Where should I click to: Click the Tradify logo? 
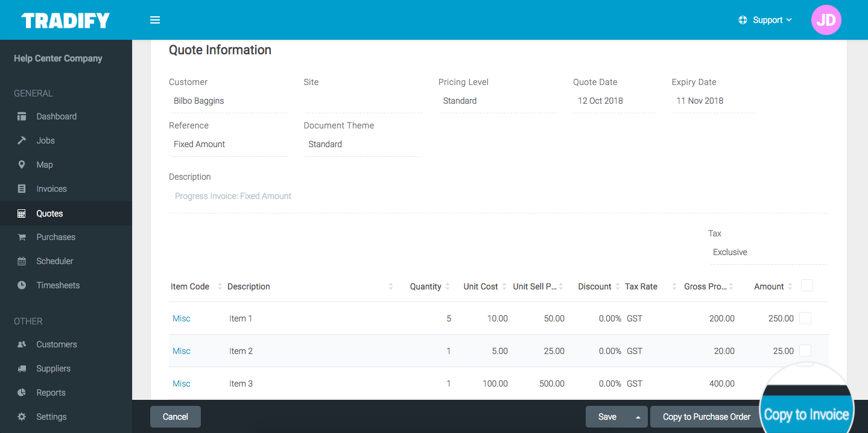66,21
